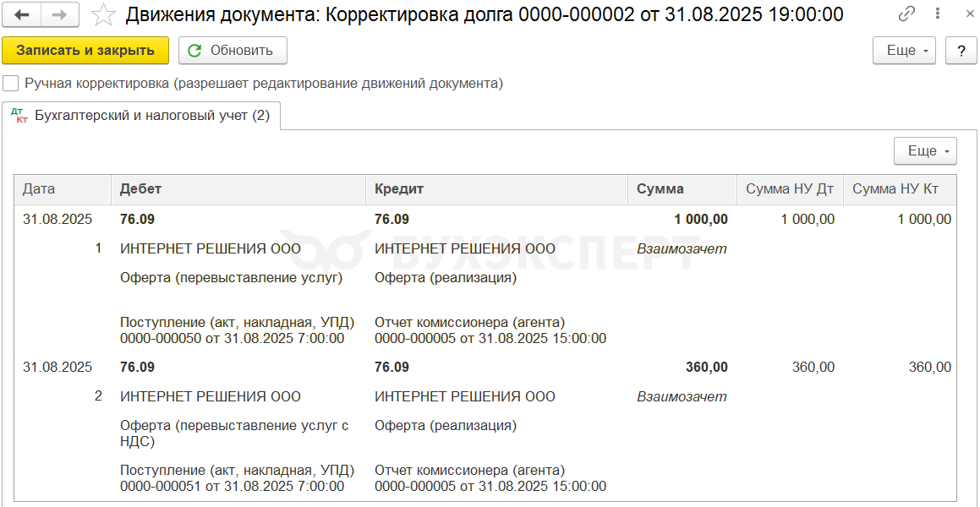Click the back navigation arrow
Screen dimensions: 980x507
[22, 14]
